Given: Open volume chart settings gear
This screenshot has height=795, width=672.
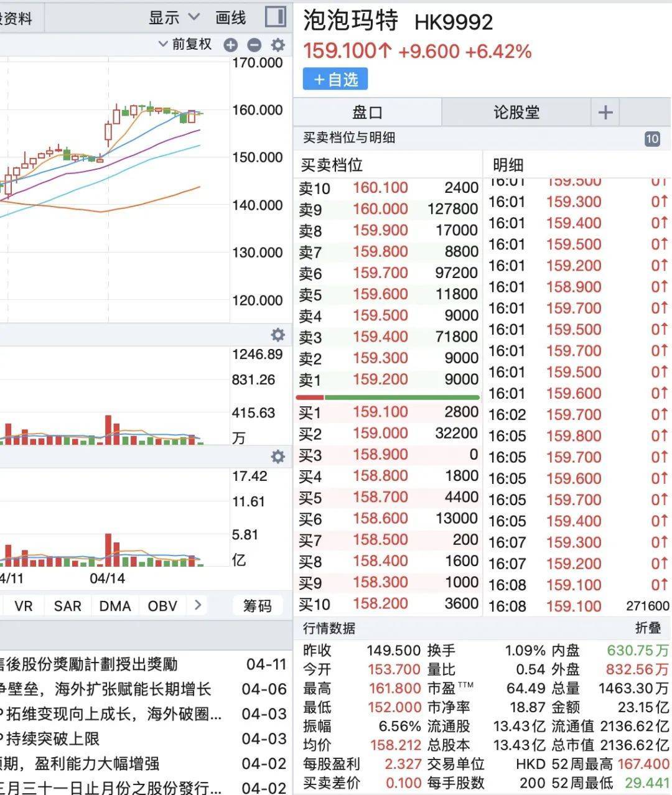Looking at the screenshot, I should (x=278, y=335).
